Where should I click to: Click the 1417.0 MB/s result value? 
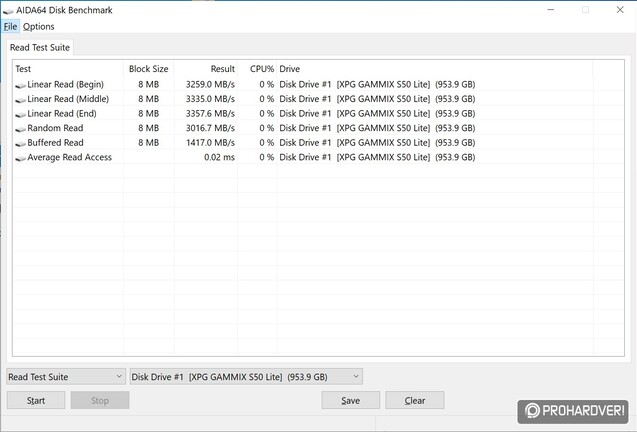tap(210, 143)
